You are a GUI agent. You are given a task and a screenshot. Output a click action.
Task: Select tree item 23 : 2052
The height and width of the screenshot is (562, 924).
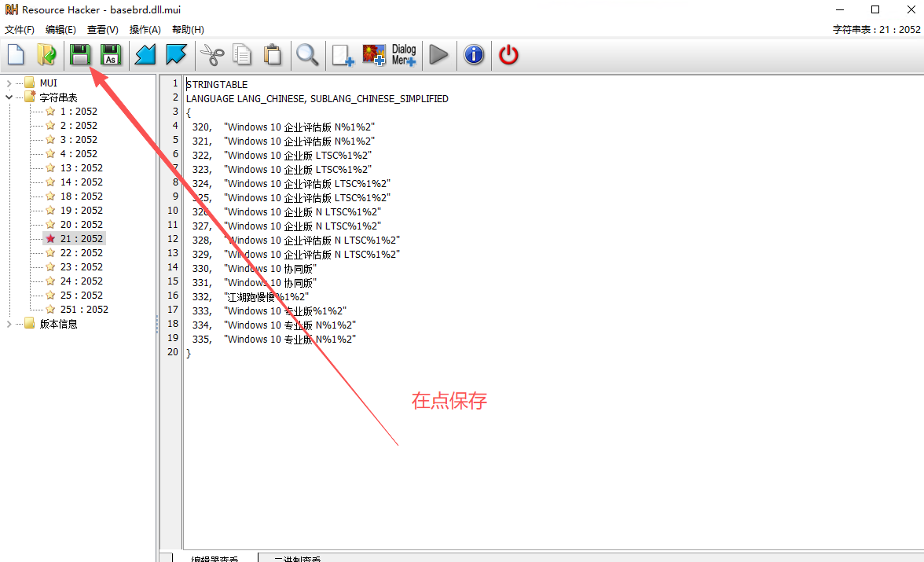(82, 267)
